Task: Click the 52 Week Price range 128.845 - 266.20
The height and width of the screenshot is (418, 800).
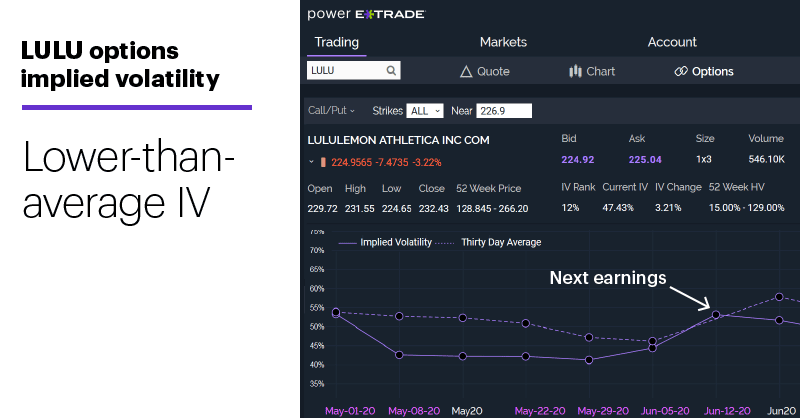Action: pos(492,208)
